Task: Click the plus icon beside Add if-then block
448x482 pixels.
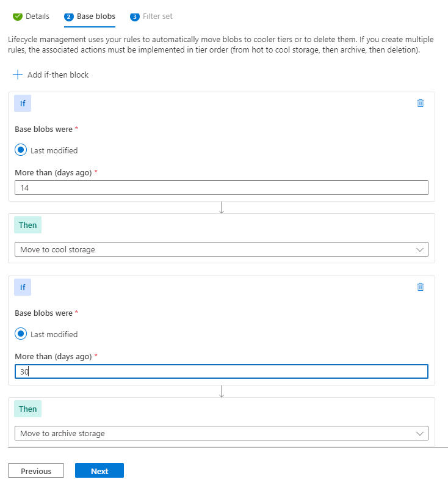Action: click(x=18, y=75)
